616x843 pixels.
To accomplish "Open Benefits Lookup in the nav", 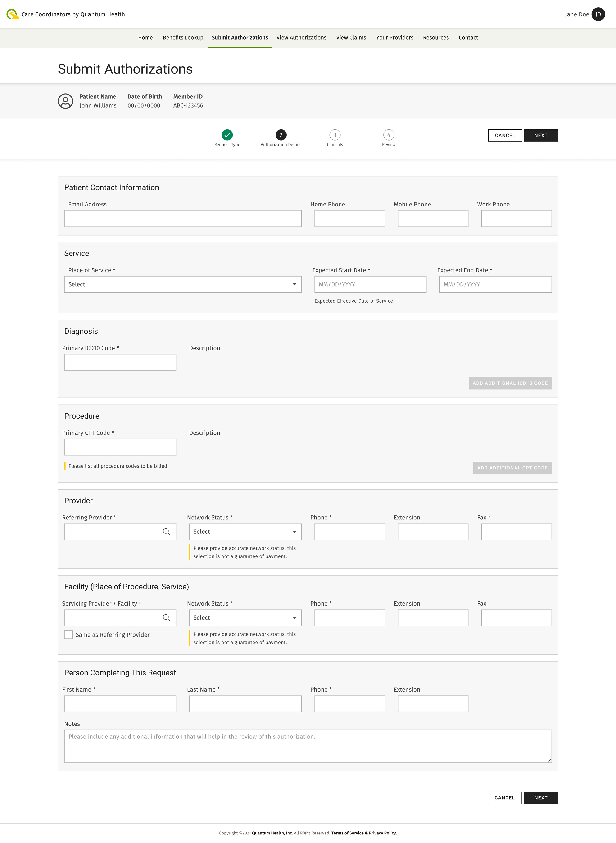I will 183,38.
